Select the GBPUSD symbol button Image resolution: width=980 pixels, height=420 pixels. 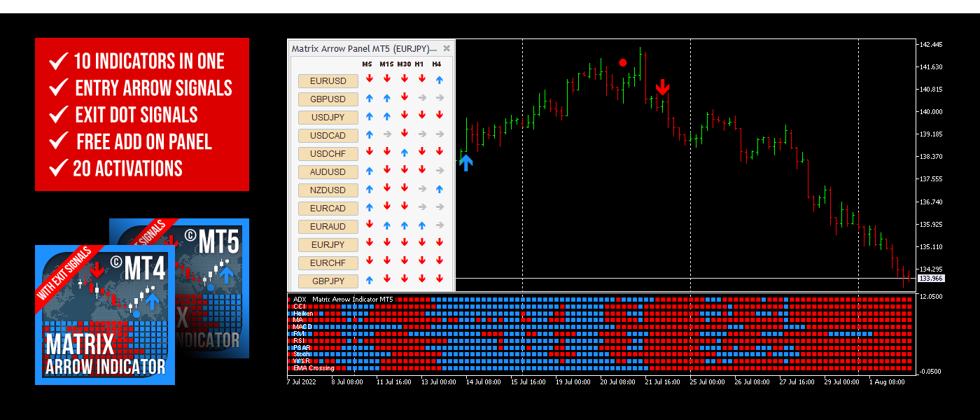tap(328, 99)
